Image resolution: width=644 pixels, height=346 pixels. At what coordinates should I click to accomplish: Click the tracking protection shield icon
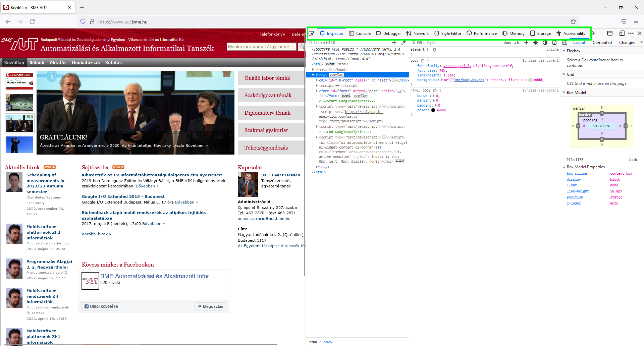click(x=83, y=21)
